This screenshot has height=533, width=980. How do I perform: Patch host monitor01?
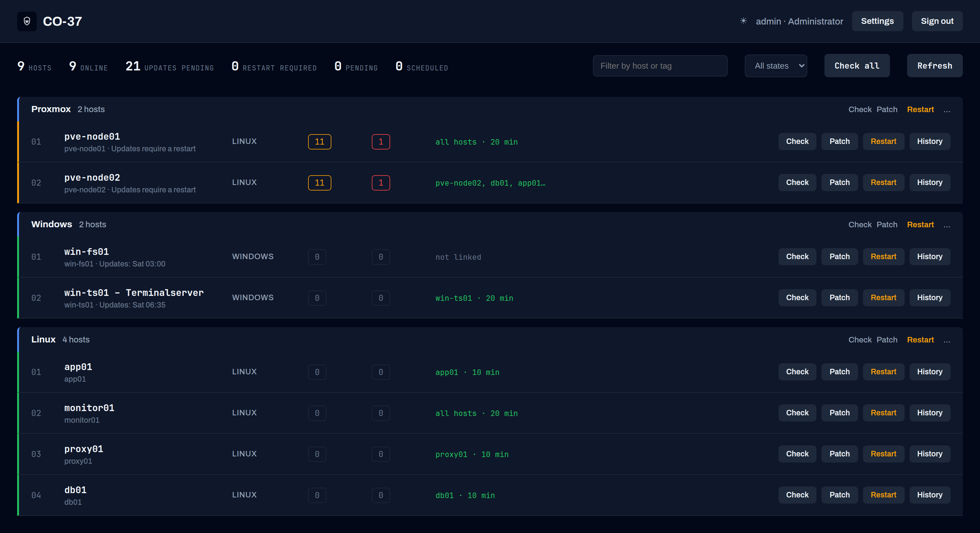[x=839, y=413]
